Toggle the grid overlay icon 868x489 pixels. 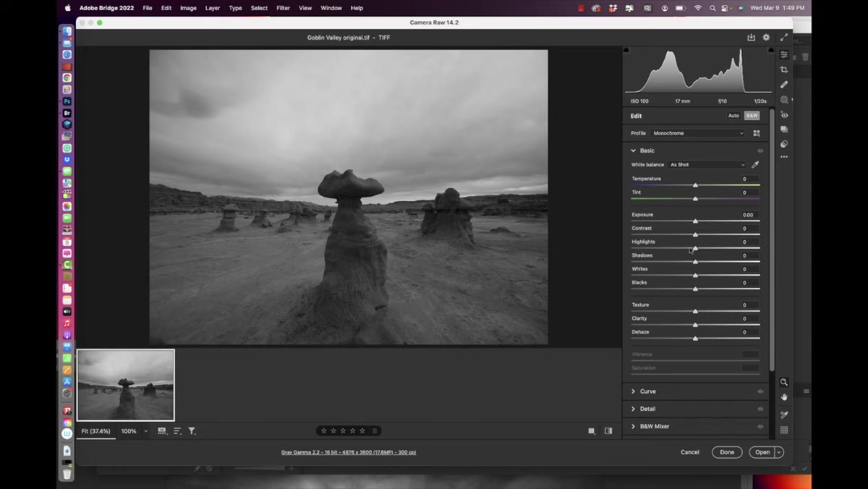pyautogui.click(x=784, y=430)
